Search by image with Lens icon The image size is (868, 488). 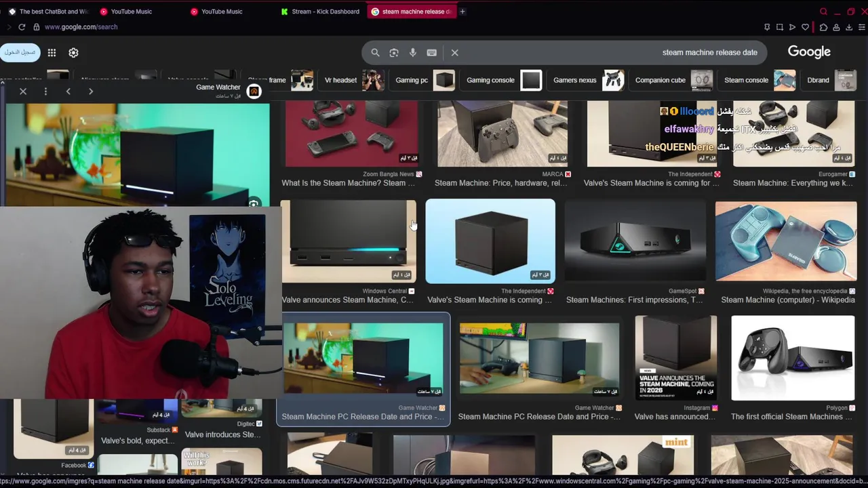(394, 53)
